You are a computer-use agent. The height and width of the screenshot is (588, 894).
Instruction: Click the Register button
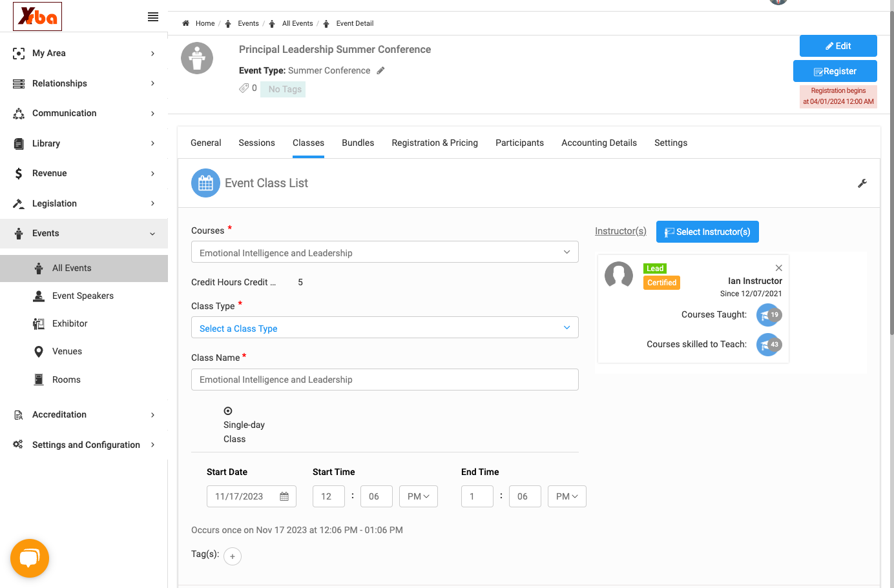(835, 71)
